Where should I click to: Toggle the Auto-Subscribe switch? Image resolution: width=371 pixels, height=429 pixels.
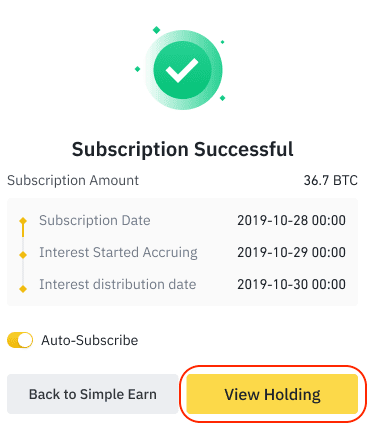(x=20, y=340)
